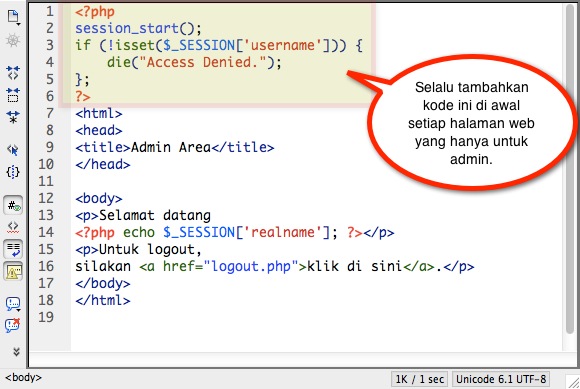580x389 pixels.
Task: Click the Unicode 6.1 UTF-8 encoding indicator
Action: tap(501, 379)
